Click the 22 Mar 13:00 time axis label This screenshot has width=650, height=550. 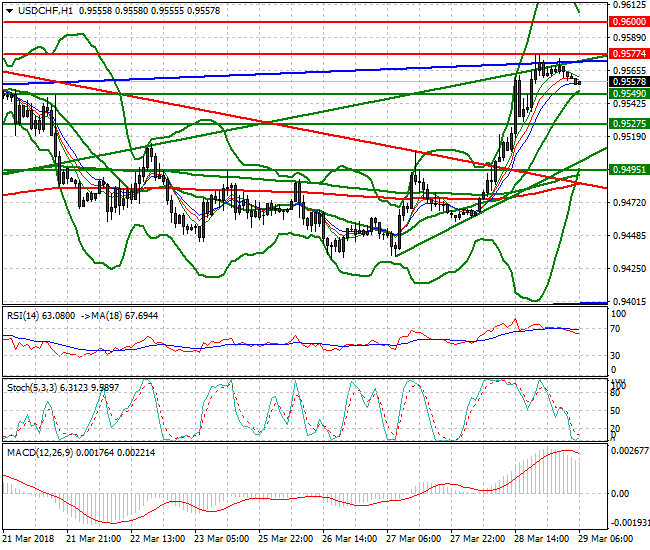[x=158, y=539]
